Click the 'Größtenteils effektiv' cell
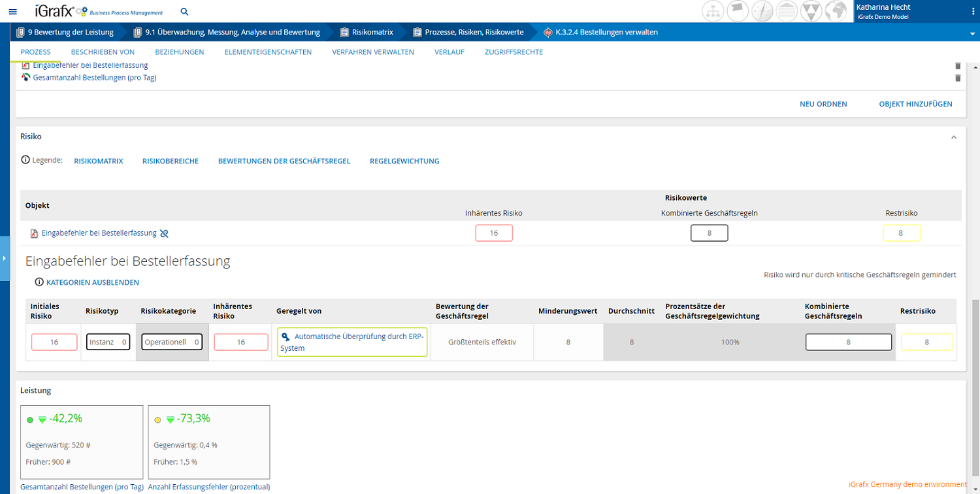The height and width of the screenshot is (494, 980). pos(482,342)
